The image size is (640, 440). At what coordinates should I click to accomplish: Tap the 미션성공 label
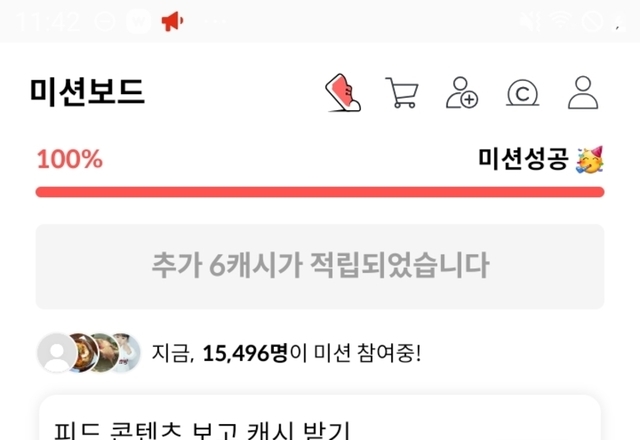(x=523, y=159)
